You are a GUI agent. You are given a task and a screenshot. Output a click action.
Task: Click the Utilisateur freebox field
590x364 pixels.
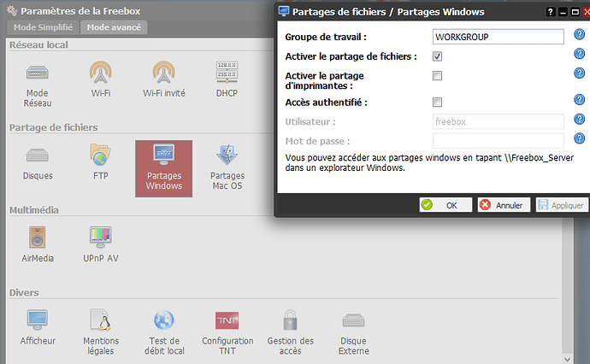tap(499, 121)
